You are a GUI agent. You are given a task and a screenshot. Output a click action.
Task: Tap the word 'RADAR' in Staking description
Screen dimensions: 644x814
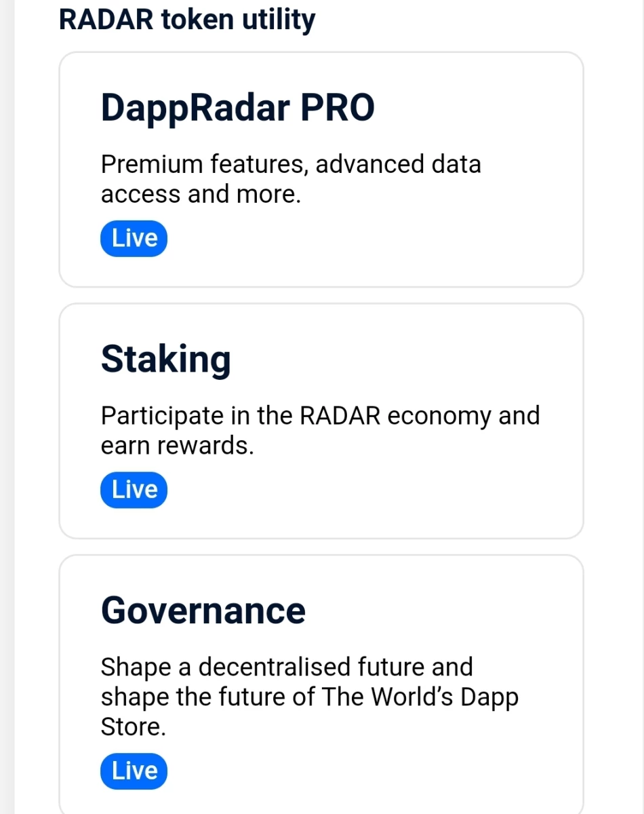coord(340,415)
